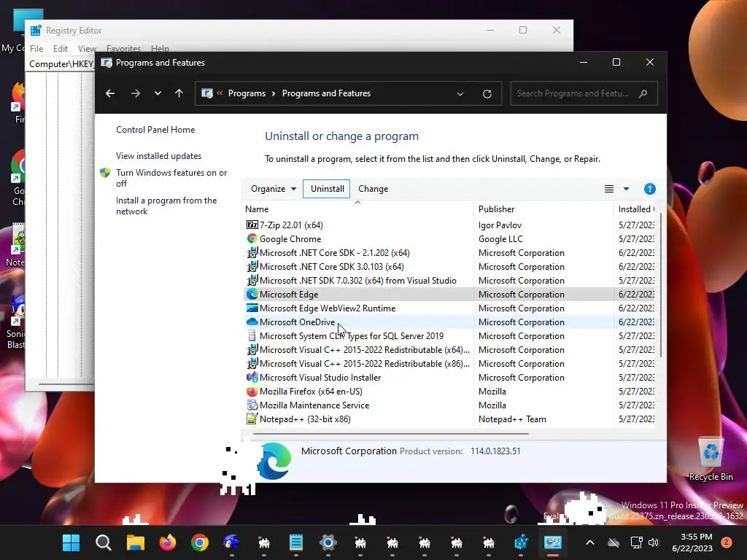
Task: Click the Notepad++ icon in program list
Action: [x=252, y=419]
